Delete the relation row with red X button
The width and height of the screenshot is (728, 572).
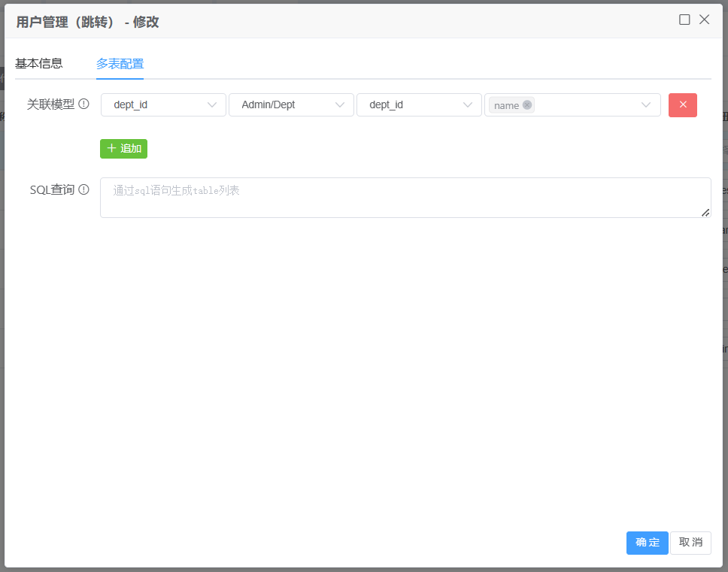coord(682,105)
